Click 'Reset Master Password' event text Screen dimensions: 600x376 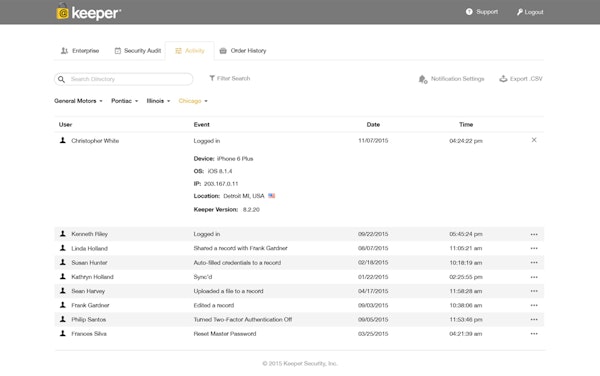225,334
